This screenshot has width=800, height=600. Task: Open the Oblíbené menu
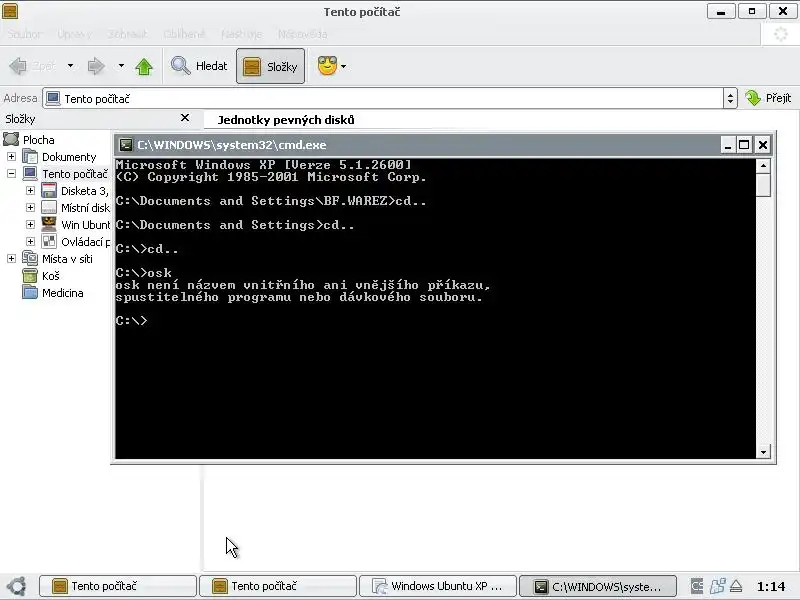coord(184,34)
